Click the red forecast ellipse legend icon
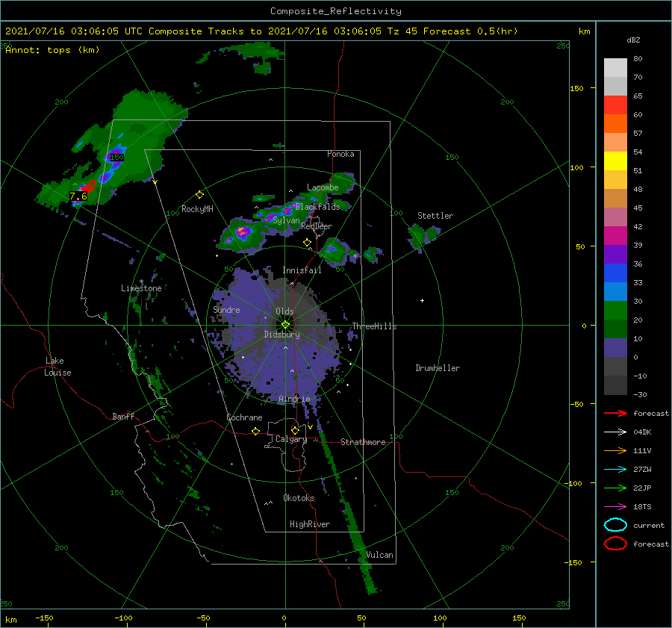This screenshot has height=628, width=672. (615, 544)
